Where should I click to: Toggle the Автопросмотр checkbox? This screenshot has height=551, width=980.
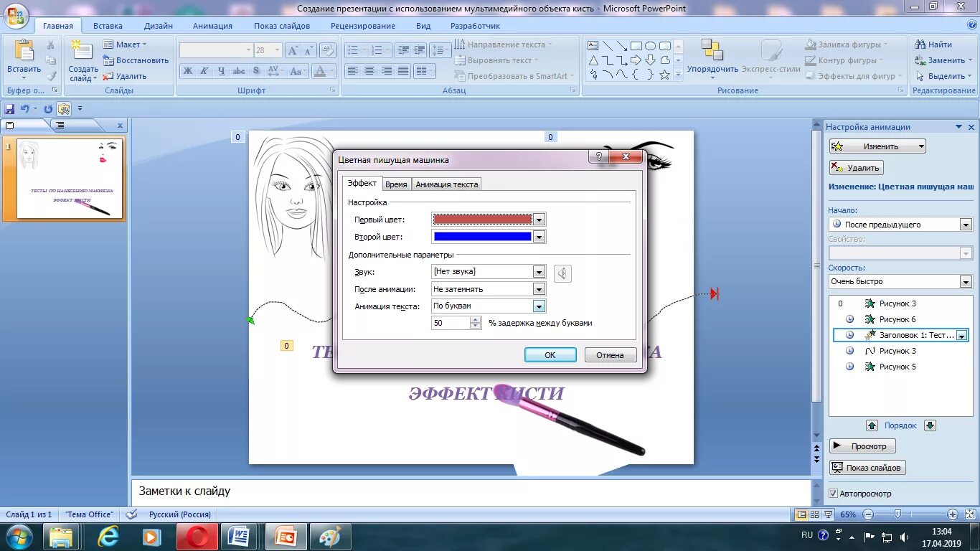point(833,494)
